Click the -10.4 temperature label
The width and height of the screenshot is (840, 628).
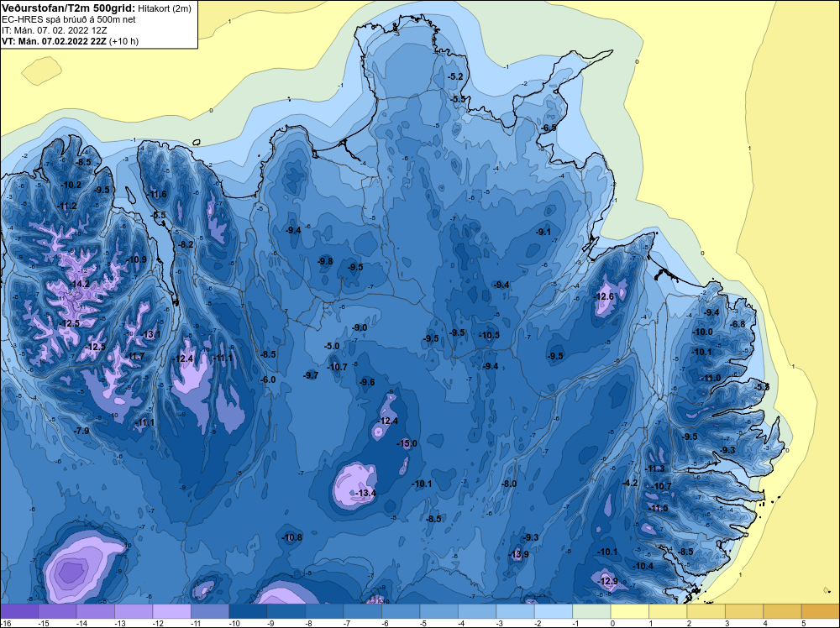(x=643, y=566)
